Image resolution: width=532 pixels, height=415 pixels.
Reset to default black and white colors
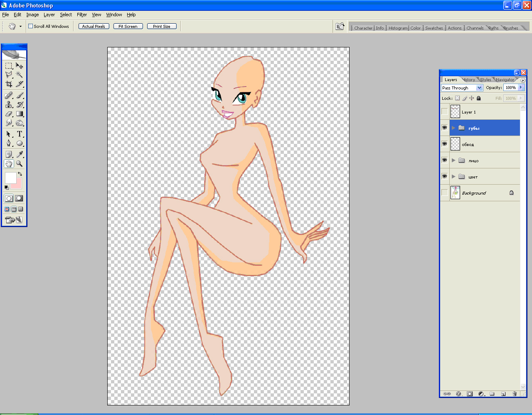pyautogui.click(x=6, y=188)
